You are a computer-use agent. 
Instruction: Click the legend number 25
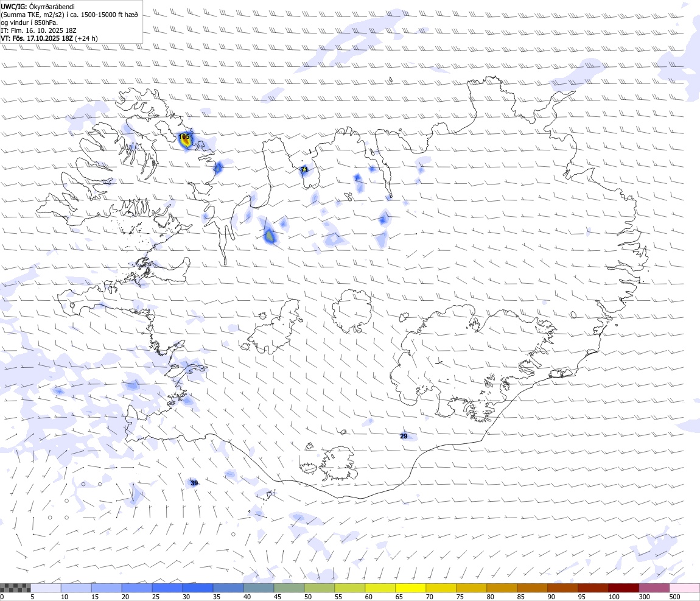pos(156,597)
